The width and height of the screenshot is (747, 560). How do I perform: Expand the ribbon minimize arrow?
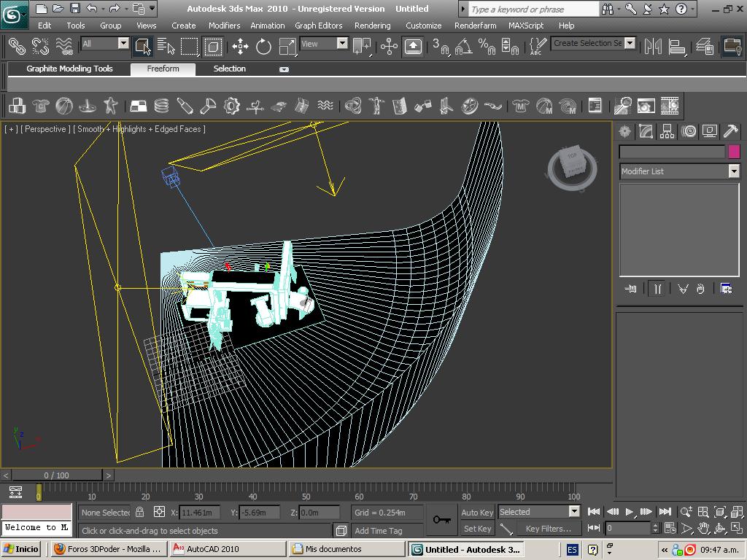284,69
